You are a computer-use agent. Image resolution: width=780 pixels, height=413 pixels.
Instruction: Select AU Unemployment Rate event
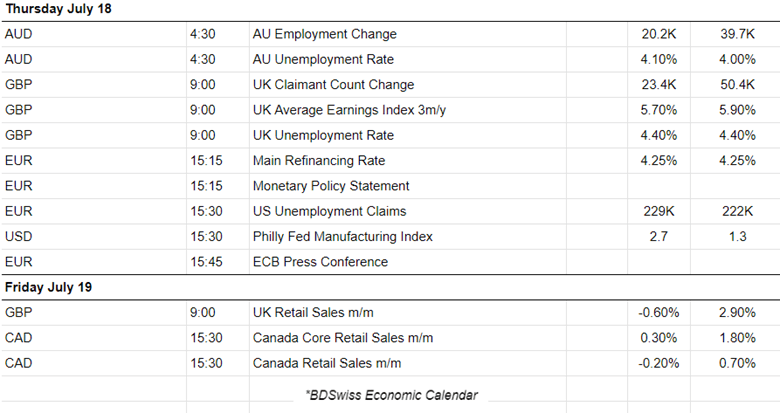pyautogui.click(x=324, y=60)
